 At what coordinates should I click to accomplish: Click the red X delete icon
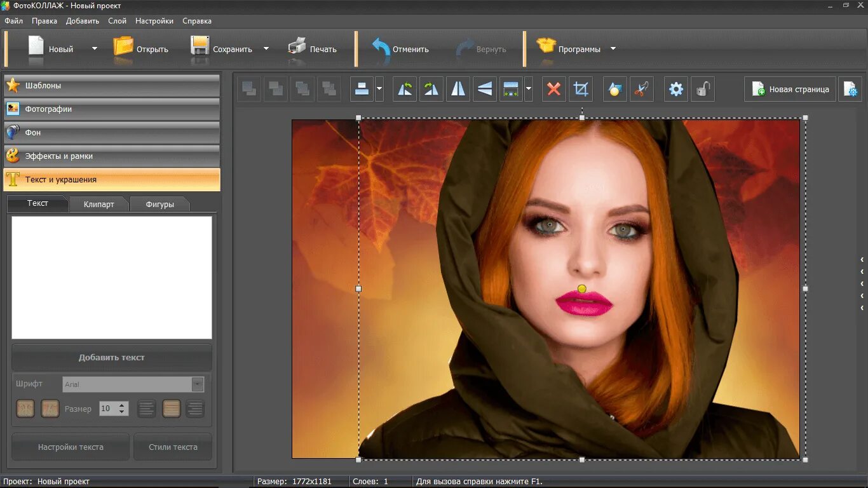tap(553, 90)
